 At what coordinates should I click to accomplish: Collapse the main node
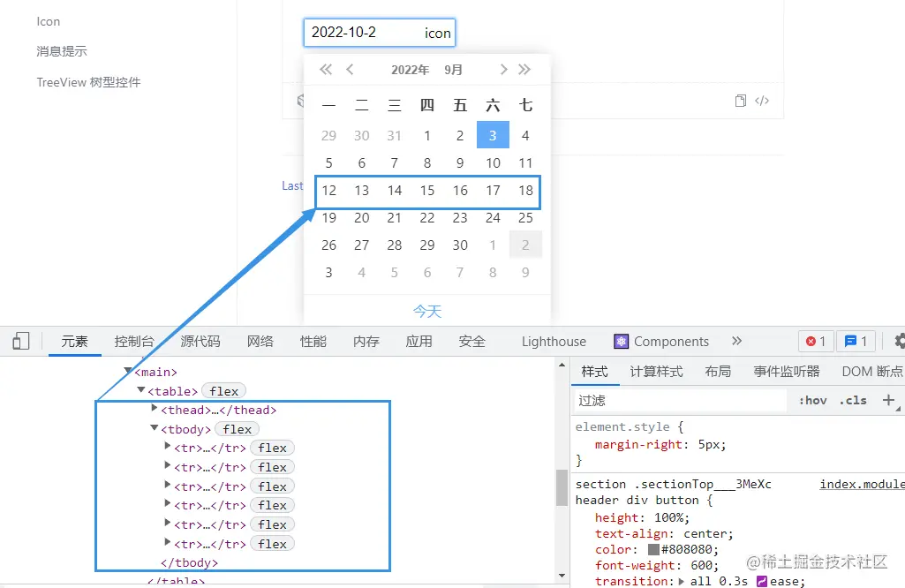click(128, 371)
